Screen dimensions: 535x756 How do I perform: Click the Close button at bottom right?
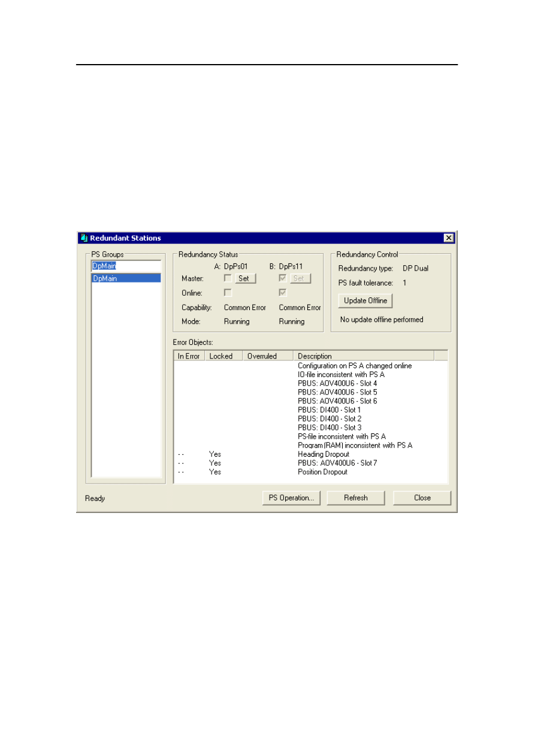[x=422, y=498]
